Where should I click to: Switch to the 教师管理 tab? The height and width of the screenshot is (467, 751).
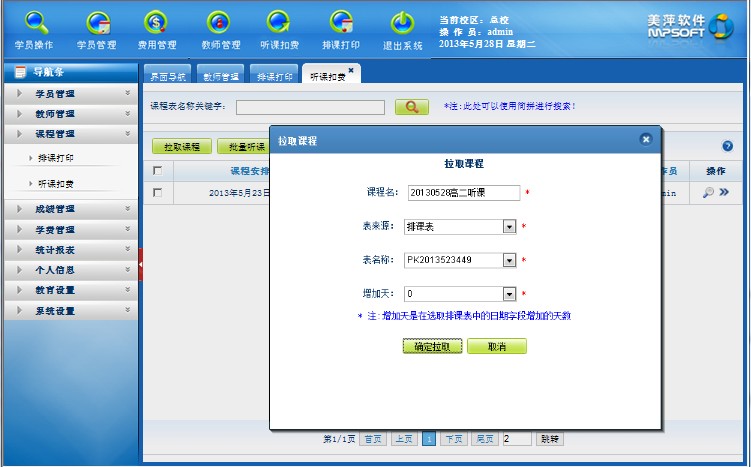(220, 76)
